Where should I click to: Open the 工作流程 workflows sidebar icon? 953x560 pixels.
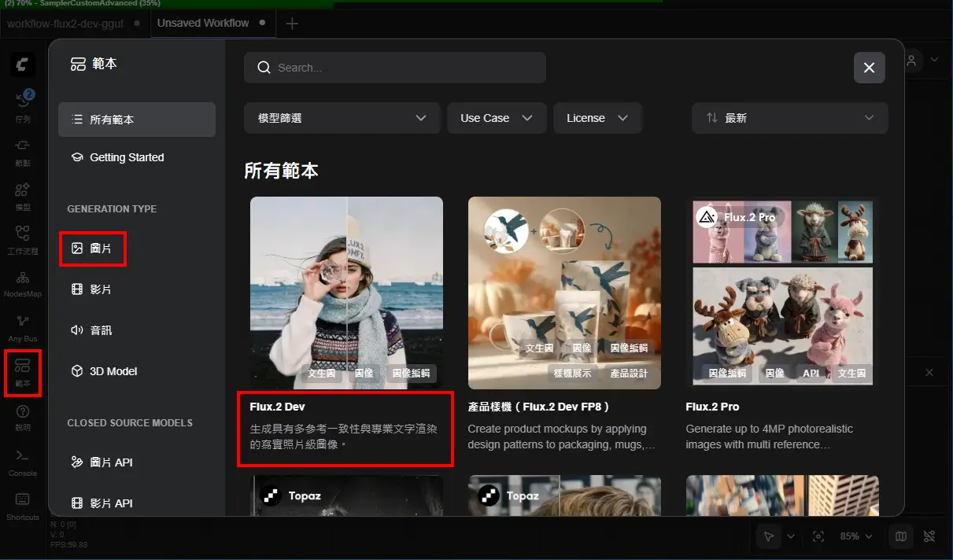[x=23, y=239]
